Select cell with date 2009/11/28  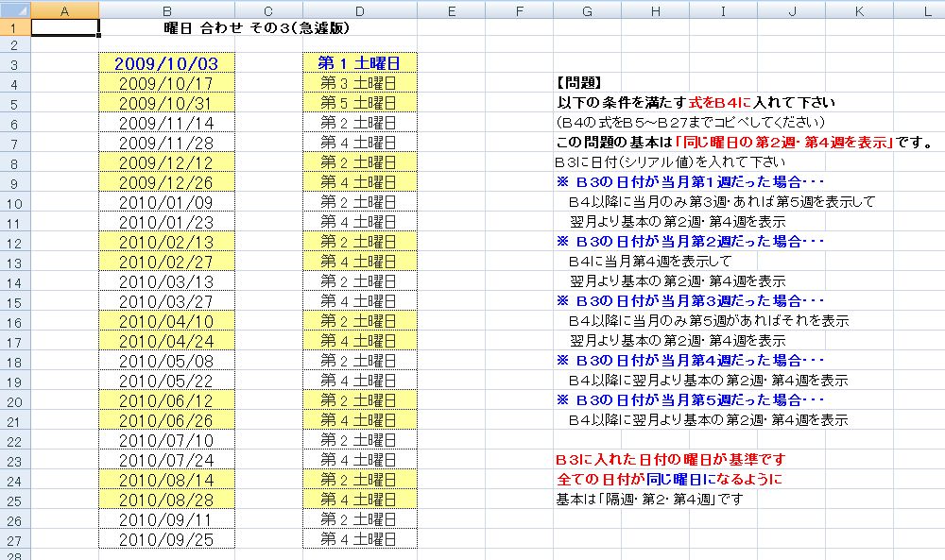click(x=167, y=144)
